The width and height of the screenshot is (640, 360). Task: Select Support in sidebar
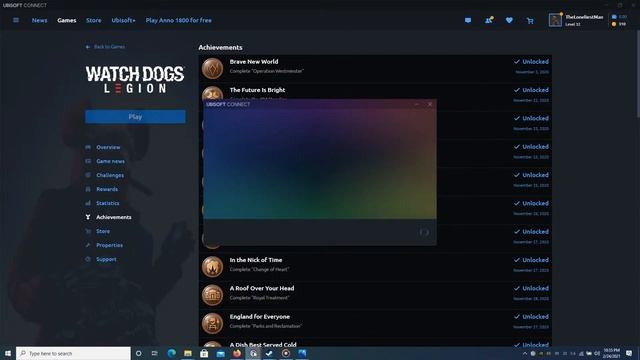pos(106,259)
